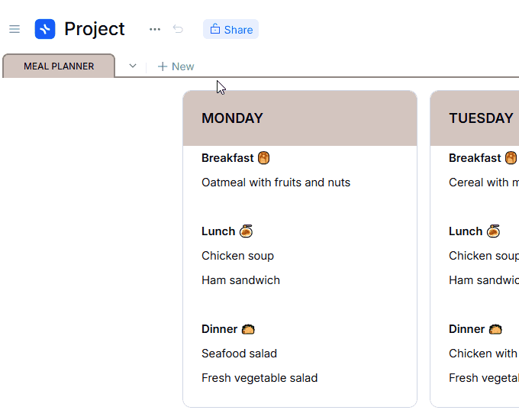Select the Seafood salad dinner item
Image resolution: width=519 pixels, height=420 pixels.
pos(239,354)
